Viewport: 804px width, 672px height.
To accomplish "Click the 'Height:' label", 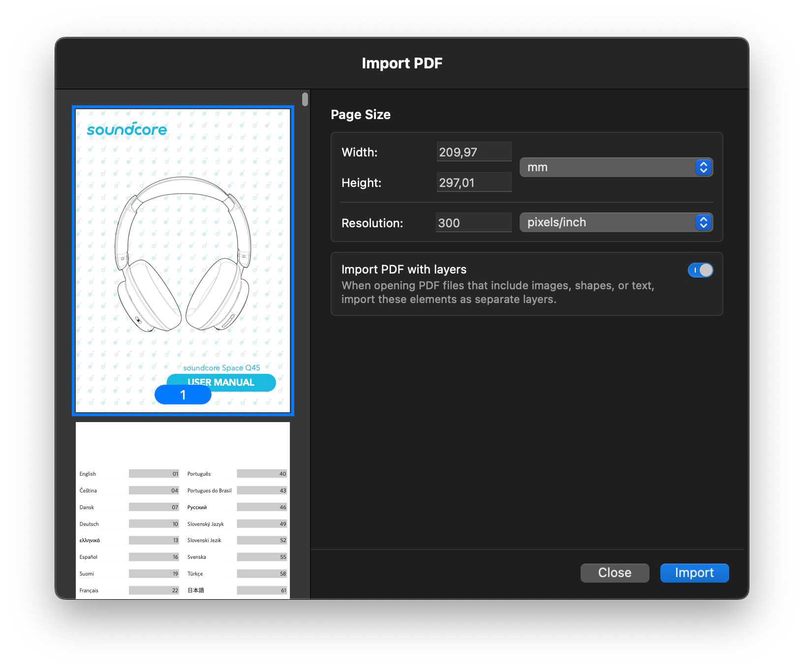I will click(x=362, y=183).
